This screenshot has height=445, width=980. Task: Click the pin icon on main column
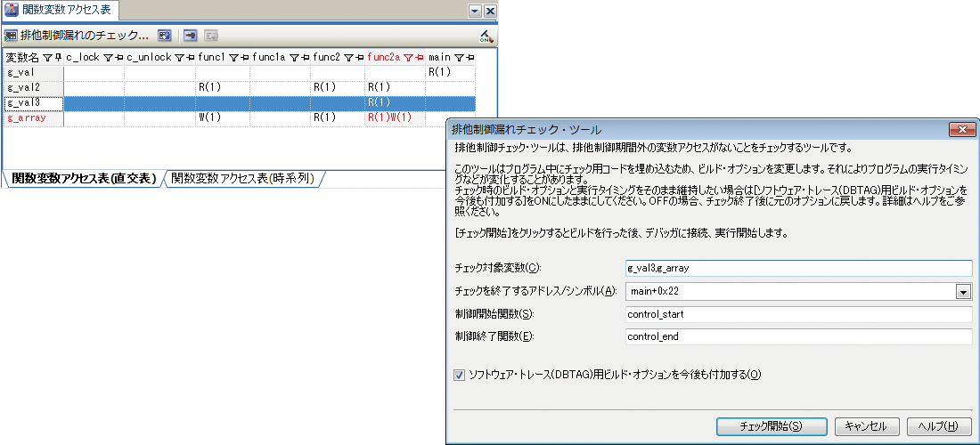[470, 58]
